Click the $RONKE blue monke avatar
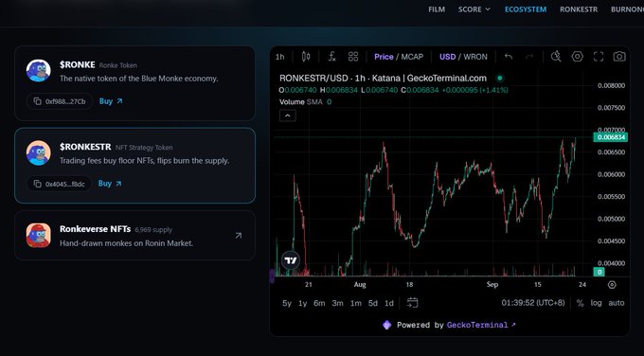This screenshot has height=356, width=644. 39,70
